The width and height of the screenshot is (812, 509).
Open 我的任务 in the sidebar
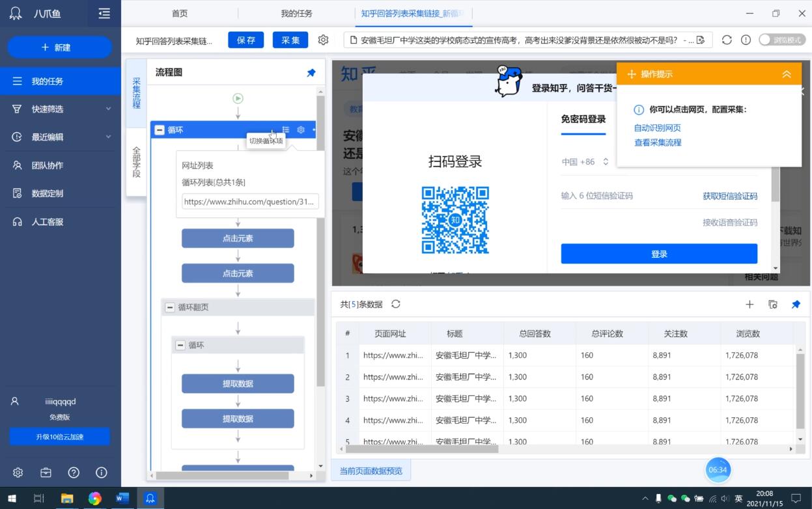point(61,81)
